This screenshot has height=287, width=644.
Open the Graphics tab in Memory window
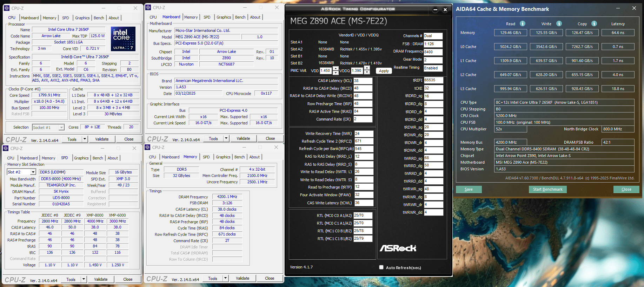(223, 157)
